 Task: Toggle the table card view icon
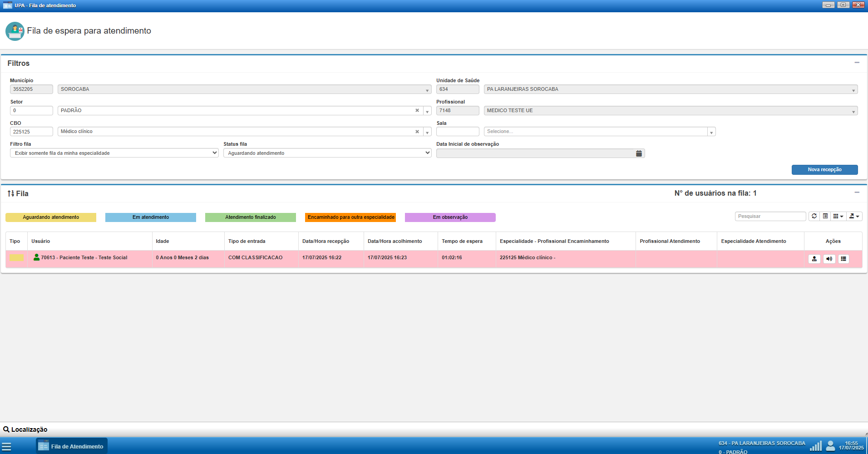click(825, 216)
